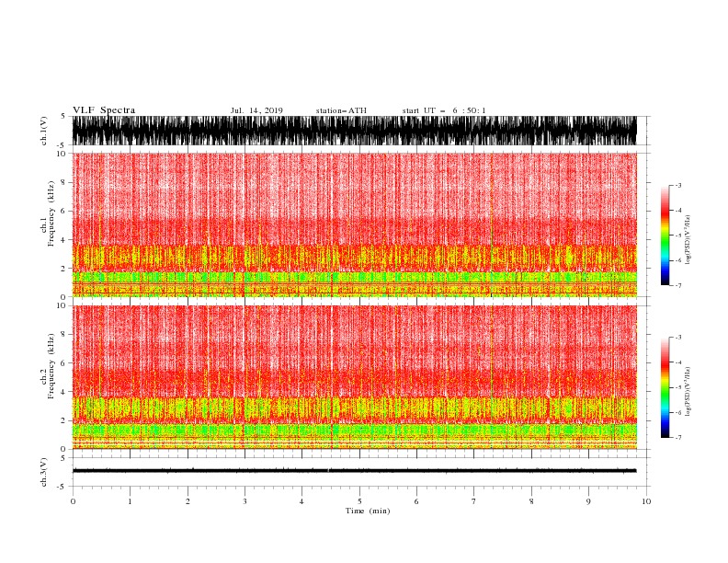Screen dimensions: 728x563
Task: Click the '-3' value on ch.1 colorbar
Action: coord(678,185)
